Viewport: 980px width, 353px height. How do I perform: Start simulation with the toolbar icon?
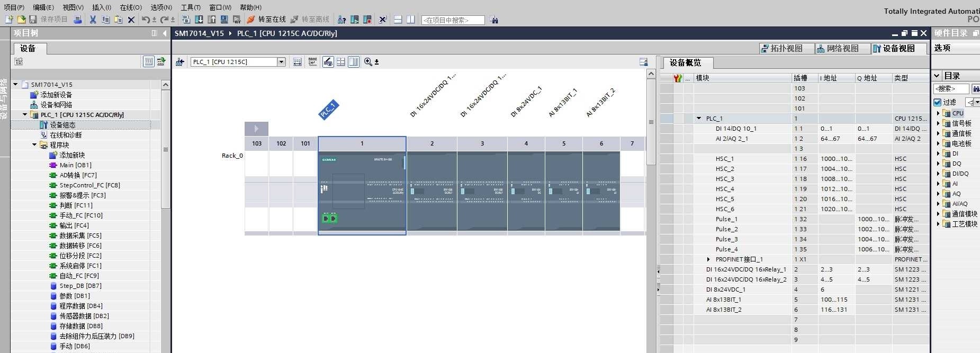pyautogui.click(x=224, y=20)
